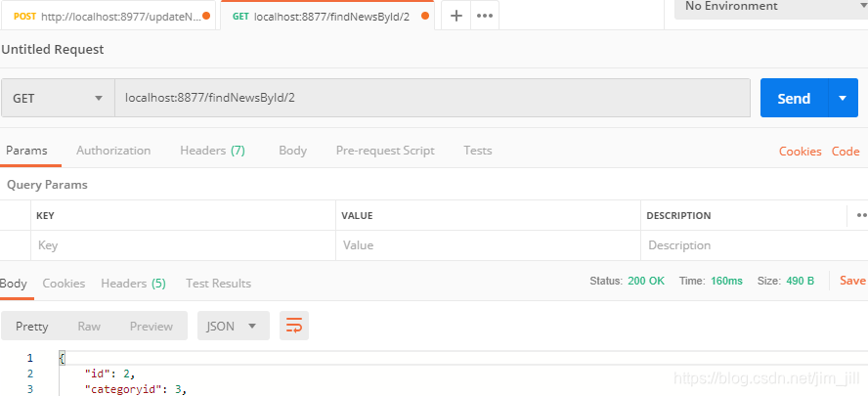Click the 490 B size value
868x396 pixels.
click(x=800, y=281)
